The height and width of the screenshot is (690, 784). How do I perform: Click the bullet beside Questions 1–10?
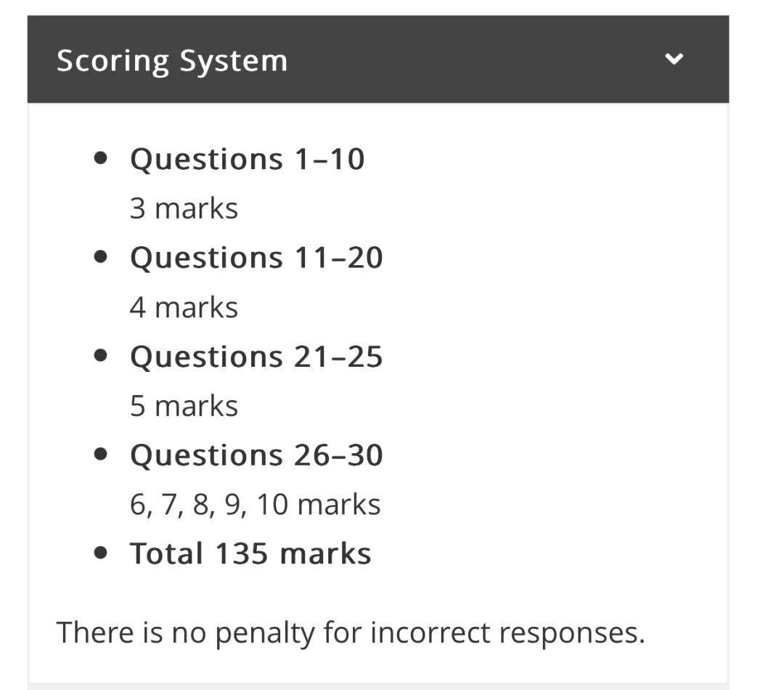pyautogui.click(x=100, y=158)
